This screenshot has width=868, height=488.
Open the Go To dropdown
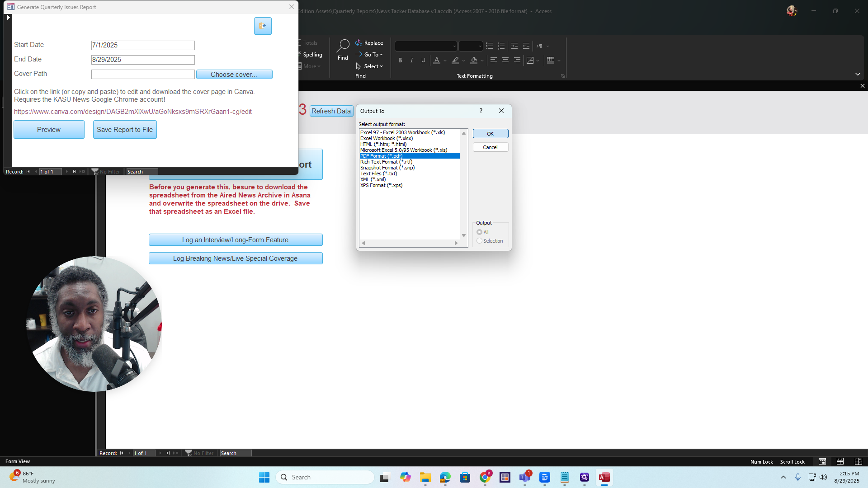tap(369, 55)
